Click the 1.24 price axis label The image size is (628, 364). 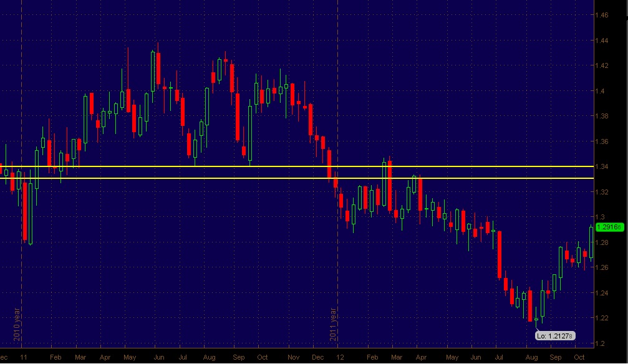pyautogui.click(x=602, y=293)
